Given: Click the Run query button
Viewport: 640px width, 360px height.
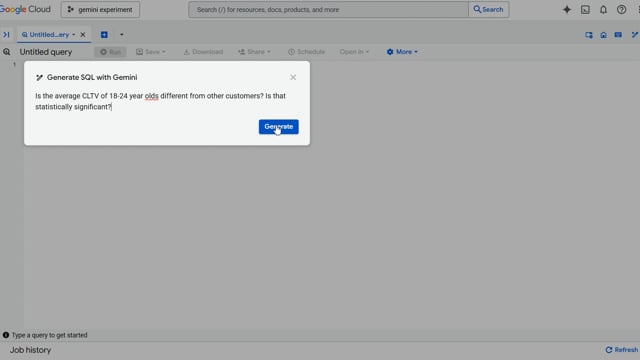Looking at the screenshot, I should click(x=111, y=52).
